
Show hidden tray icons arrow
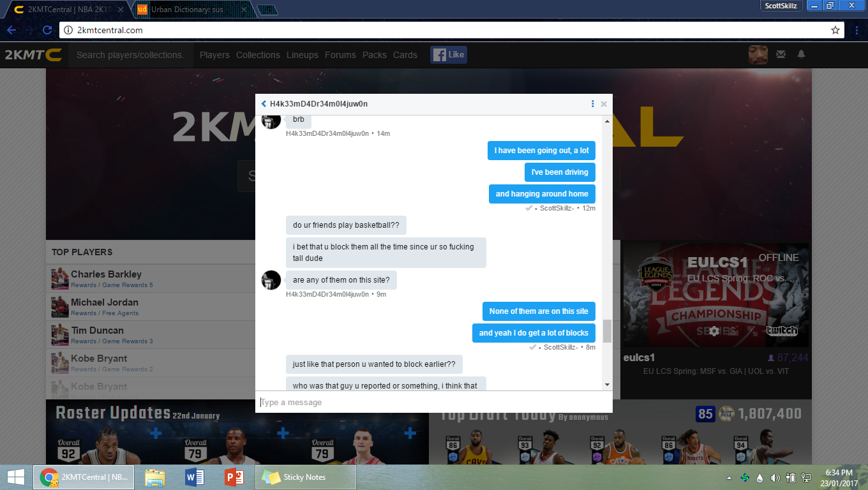coord(729,477)
